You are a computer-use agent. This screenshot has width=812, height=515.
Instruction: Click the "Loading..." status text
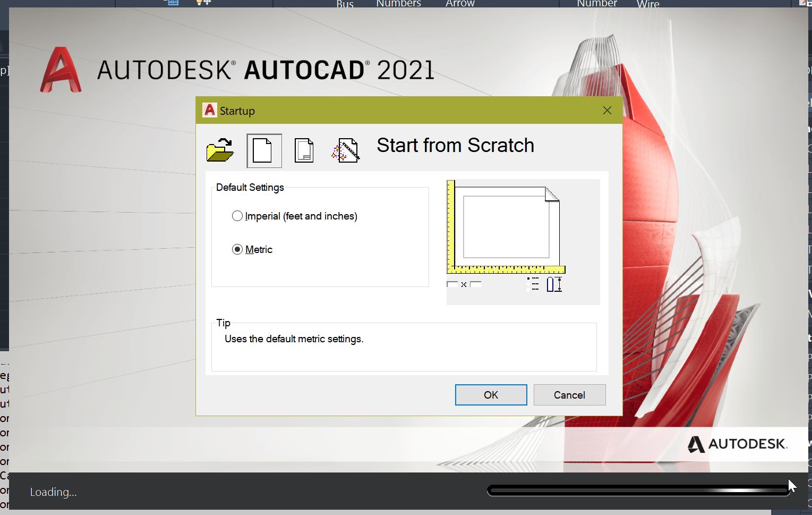(53, 492)
